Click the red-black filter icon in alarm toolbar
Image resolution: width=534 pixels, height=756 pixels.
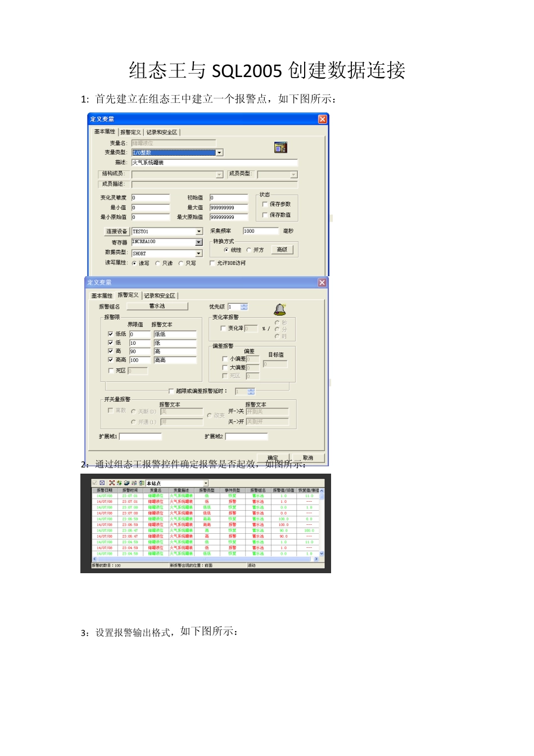coord(112,483)
